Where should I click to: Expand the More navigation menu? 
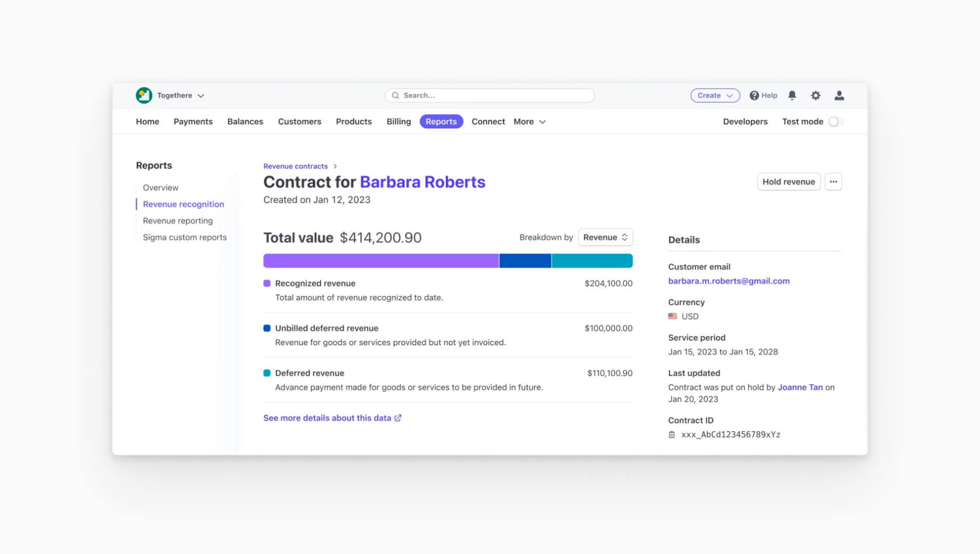point(529,121)
